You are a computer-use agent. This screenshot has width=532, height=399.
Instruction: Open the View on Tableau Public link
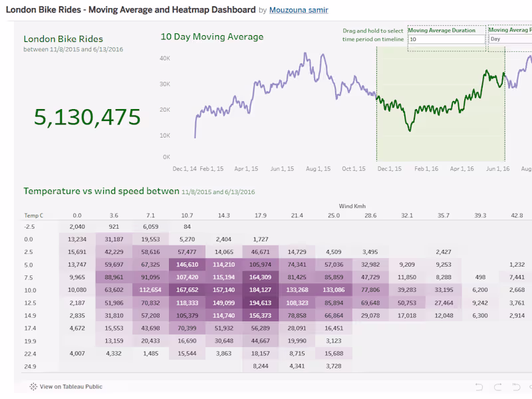pyautogui.click(x=70, y=386)
